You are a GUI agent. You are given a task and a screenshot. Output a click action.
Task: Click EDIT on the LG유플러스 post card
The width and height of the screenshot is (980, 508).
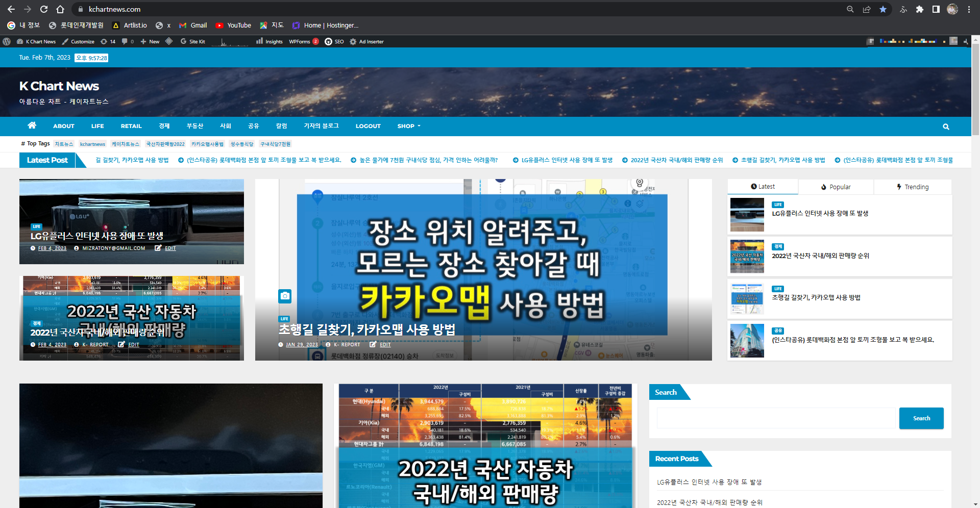coord(170,248)
